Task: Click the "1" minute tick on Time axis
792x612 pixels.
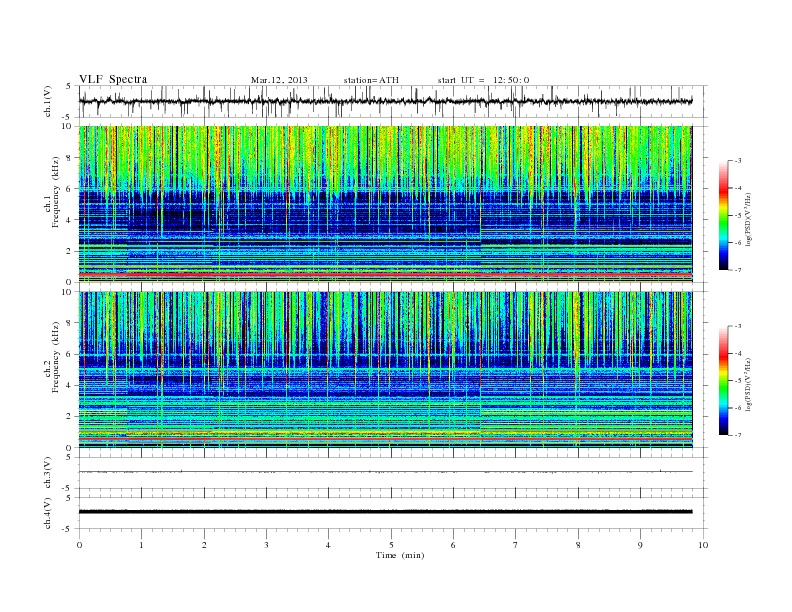Action: click(x=141, y=545)
